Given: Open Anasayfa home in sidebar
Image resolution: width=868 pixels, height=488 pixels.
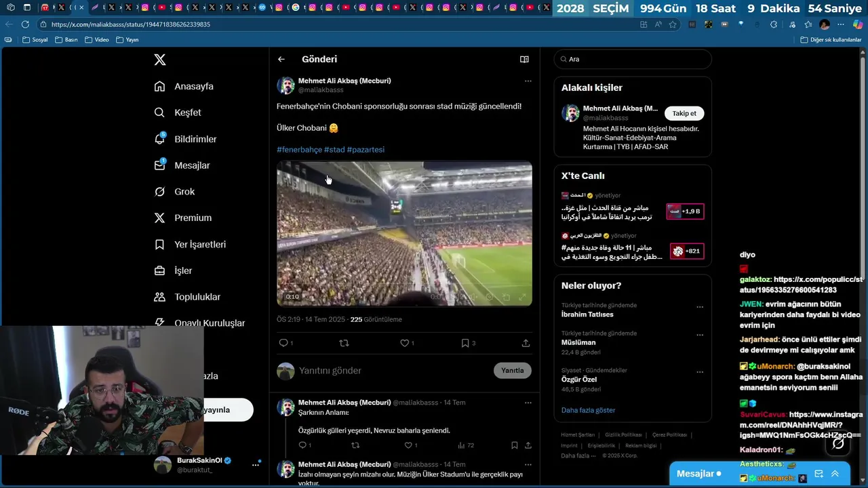Looking at the screenshot, I should 184,86.
